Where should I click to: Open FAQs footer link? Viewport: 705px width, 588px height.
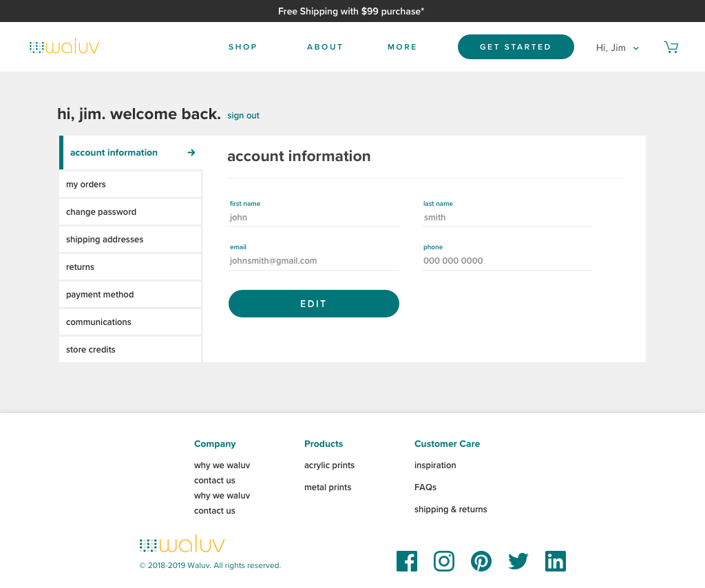click(425, 487)
